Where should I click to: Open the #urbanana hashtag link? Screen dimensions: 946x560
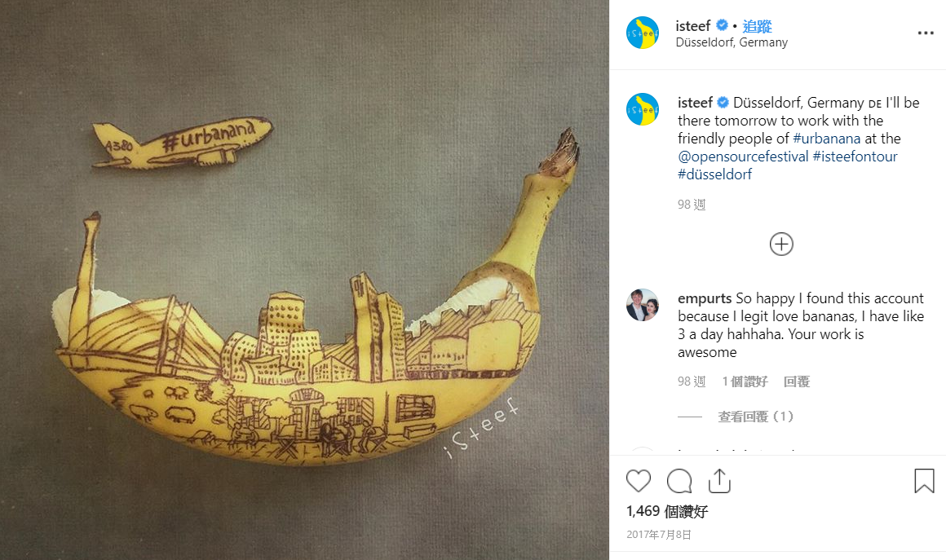point(827,139)
